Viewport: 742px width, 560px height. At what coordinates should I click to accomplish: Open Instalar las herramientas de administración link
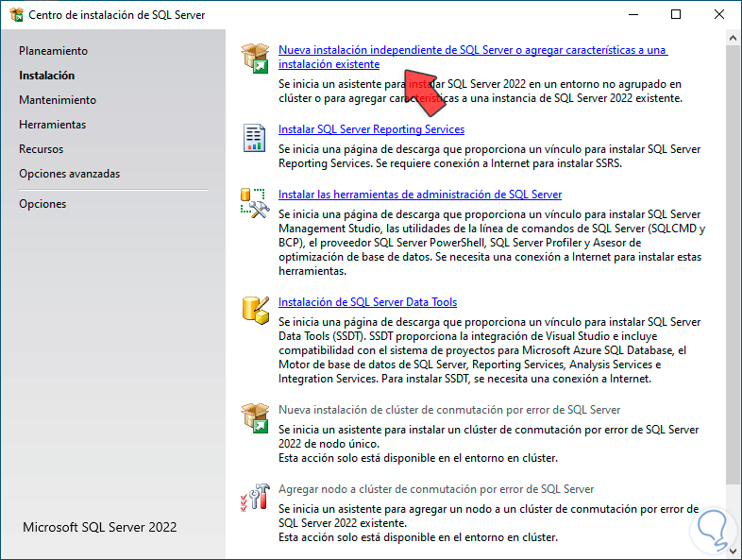pos(420,195)
